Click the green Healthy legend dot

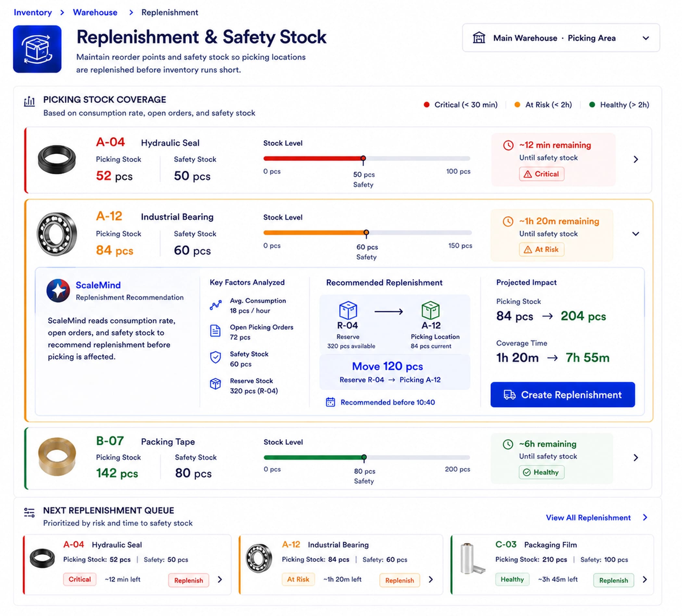click(x=592, y=105)
